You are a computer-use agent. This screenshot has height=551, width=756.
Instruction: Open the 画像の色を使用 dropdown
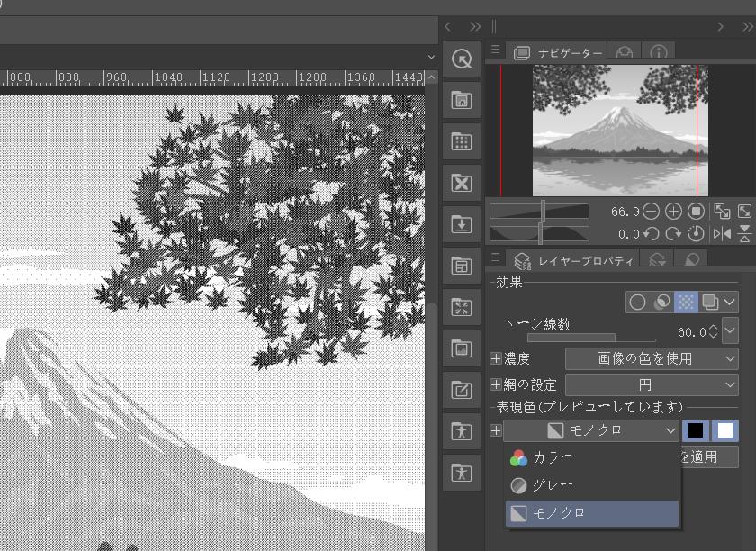(652, 358)
